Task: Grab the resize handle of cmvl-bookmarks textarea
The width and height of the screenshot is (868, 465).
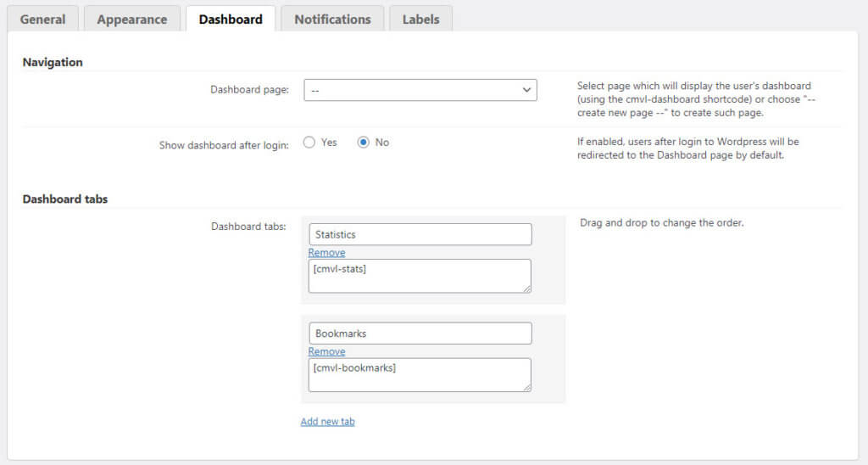Action: tap(527, 388)
